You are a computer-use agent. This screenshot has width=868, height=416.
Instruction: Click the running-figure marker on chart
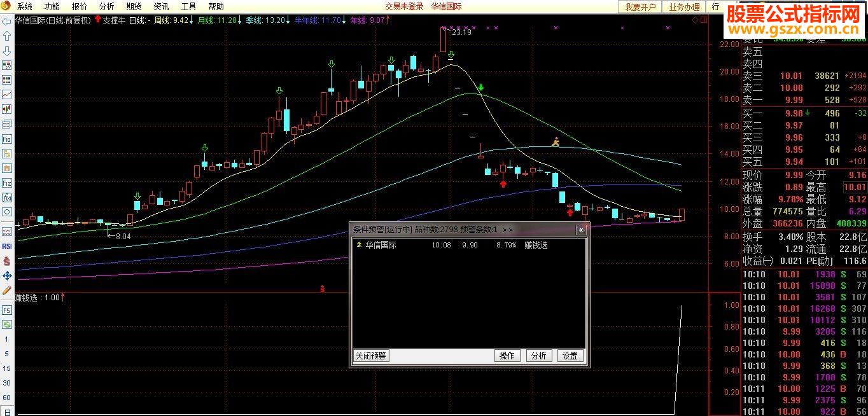pos(556,142)
